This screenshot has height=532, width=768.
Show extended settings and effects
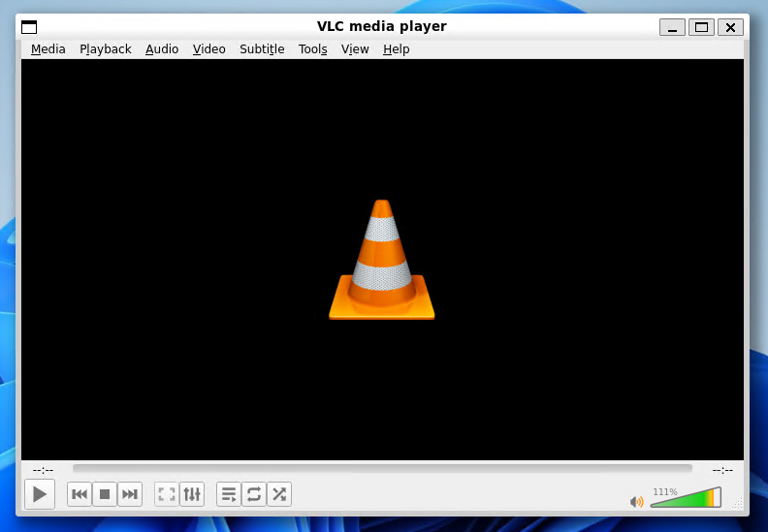[192, 494]
